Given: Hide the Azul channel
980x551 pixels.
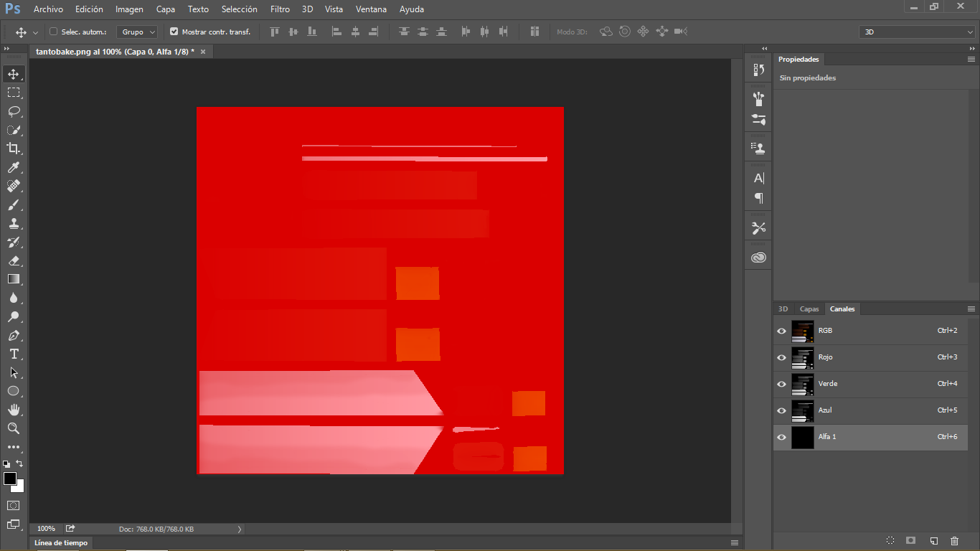Looking at the screenshot, I should (x=782, y=411).
